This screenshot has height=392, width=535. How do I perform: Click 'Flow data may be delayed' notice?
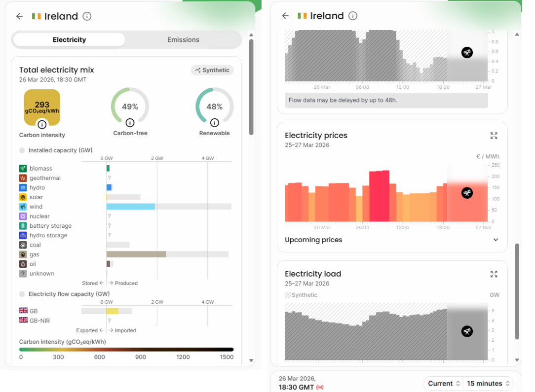[386, 100]
